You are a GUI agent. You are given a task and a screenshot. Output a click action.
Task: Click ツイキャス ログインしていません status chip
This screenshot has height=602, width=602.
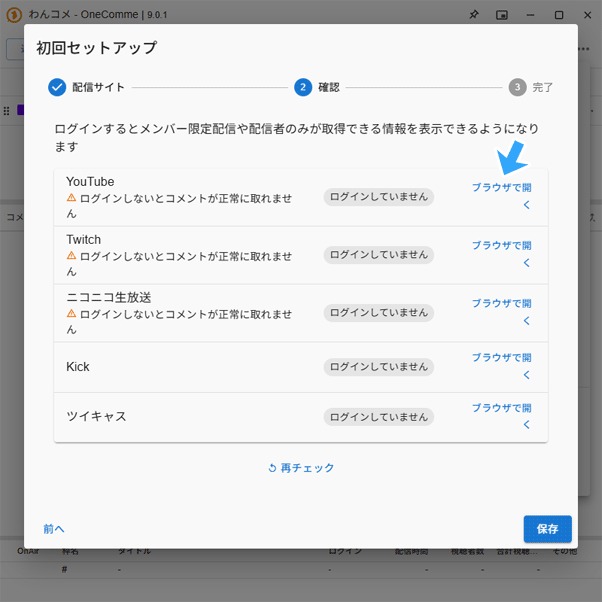click(x=379, y=417)
